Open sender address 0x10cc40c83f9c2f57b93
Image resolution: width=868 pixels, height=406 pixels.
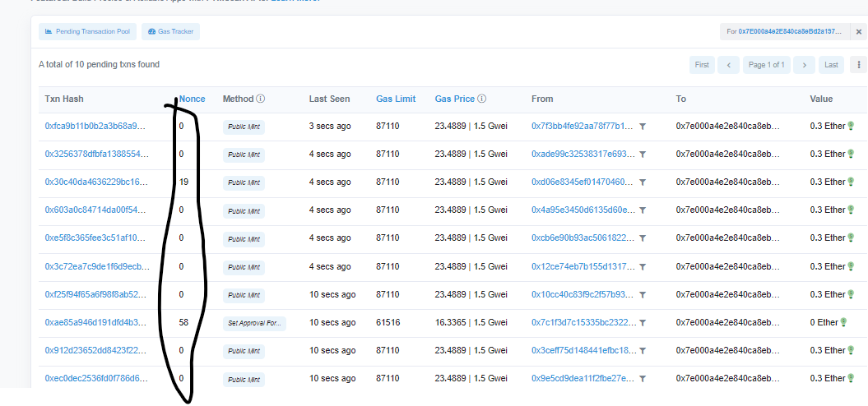click(x=583, y=294)
